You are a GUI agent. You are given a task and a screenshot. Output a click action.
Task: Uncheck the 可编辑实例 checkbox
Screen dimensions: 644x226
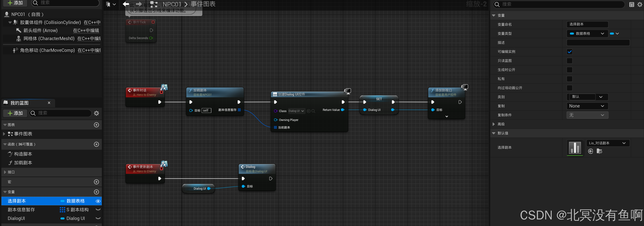point(570,52)
